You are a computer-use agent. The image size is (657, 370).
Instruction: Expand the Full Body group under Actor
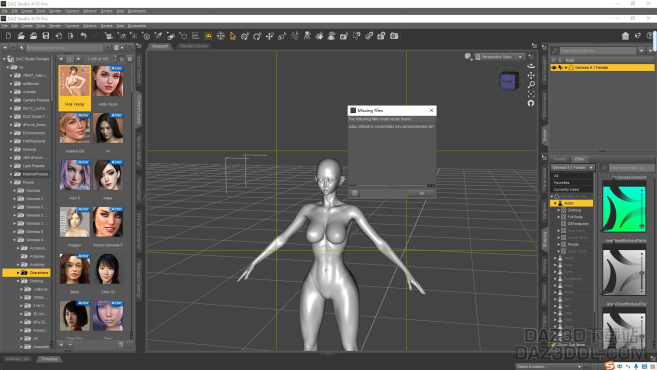559,217
